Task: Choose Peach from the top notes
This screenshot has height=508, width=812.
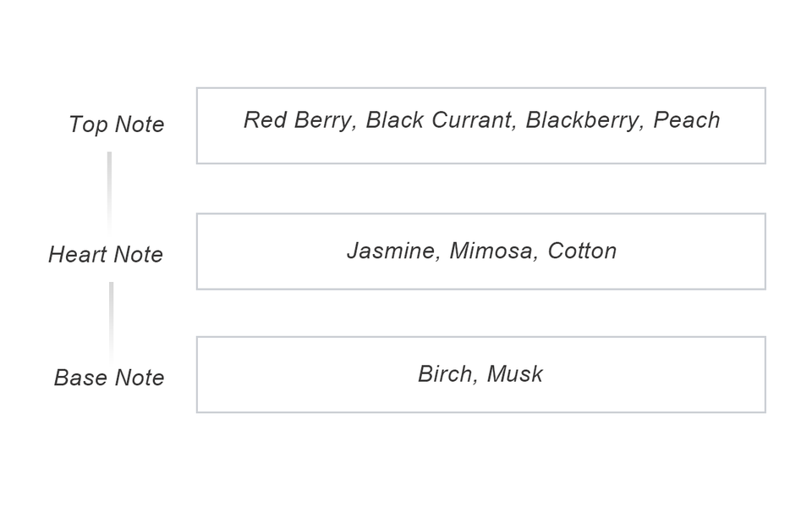Action: coord(687,120)
